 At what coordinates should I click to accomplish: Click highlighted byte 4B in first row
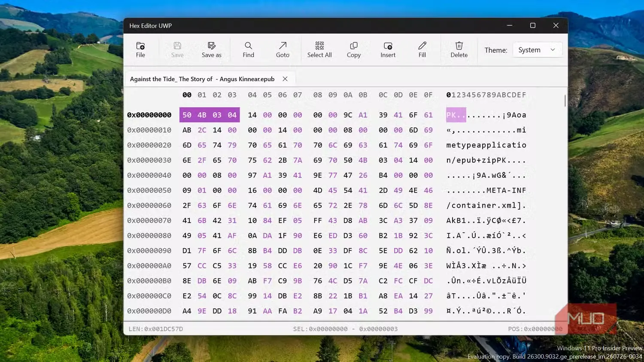point(202,115)
